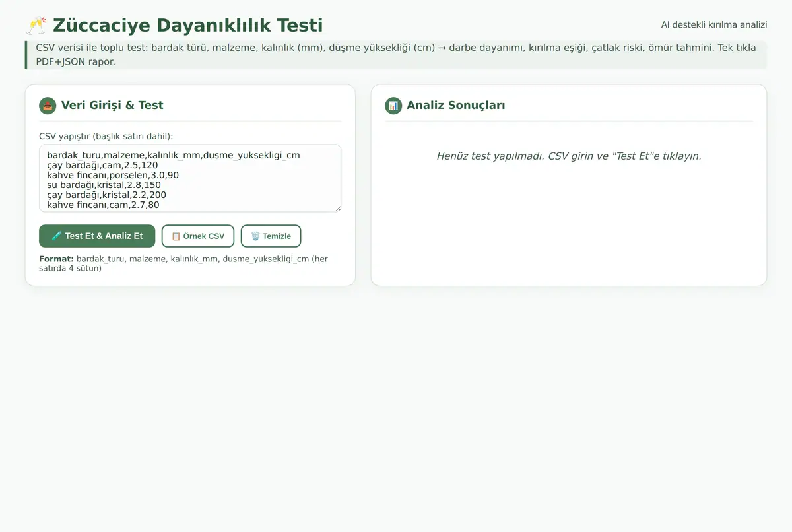Click the CSV header line starting with bardak_turu

174,155
